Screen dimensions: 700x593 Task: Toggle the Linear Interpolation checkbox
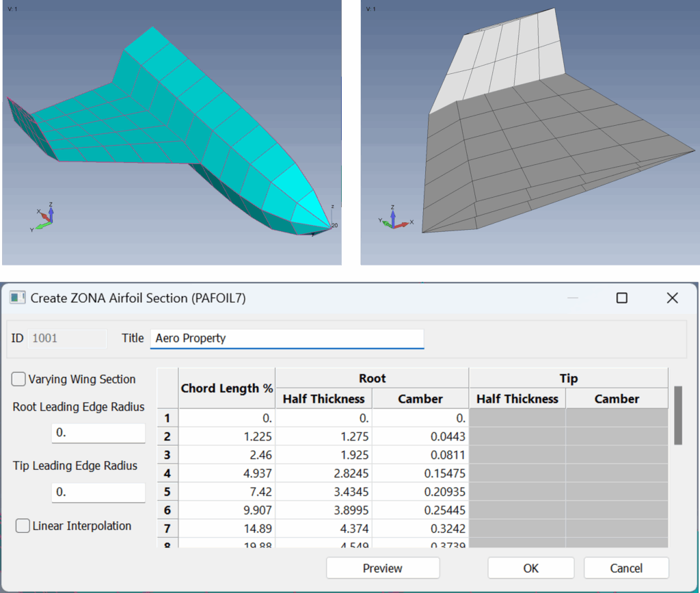pyautogui.click(x=23, y=526)
